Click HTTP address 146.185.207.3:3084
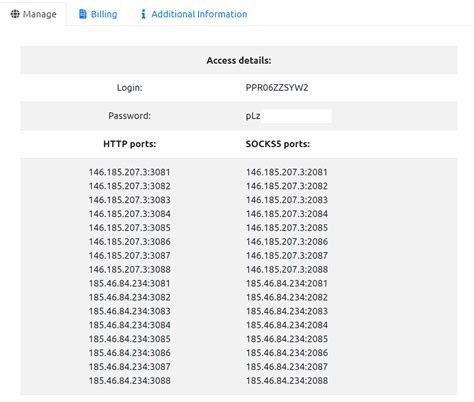 coord(130,214)
